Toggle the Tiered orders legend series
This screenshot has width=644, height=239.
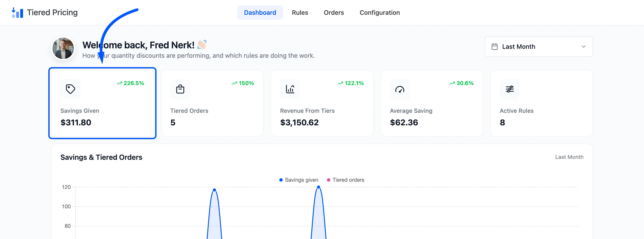345,180
